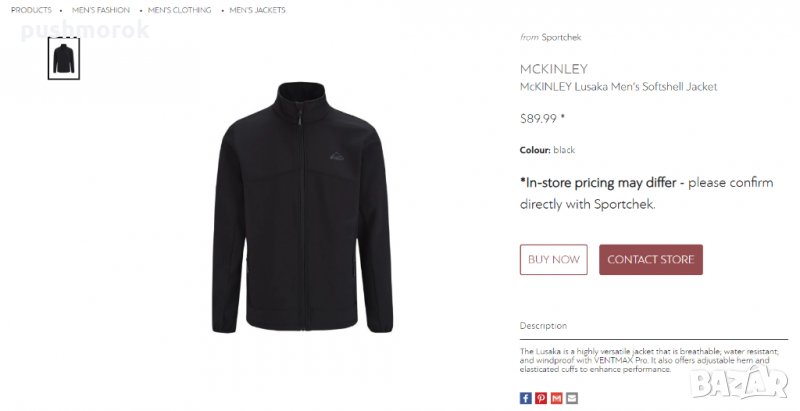Screen dimensions: 800x411
Task: Send product by email envelope icon
Action: [x=572, y=398]
